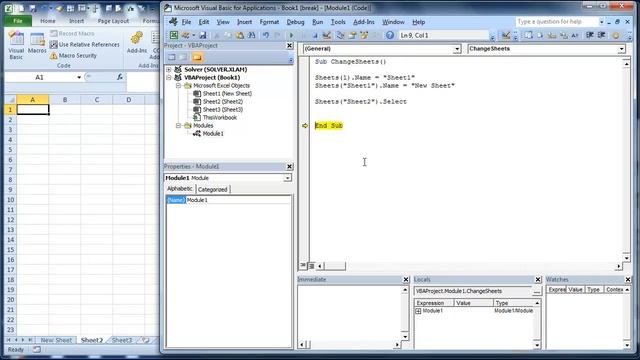Viewport: 640px width, 360px height.
Task: Click the Quick Info icon in Edit toolbar
Action: (552, 36)
